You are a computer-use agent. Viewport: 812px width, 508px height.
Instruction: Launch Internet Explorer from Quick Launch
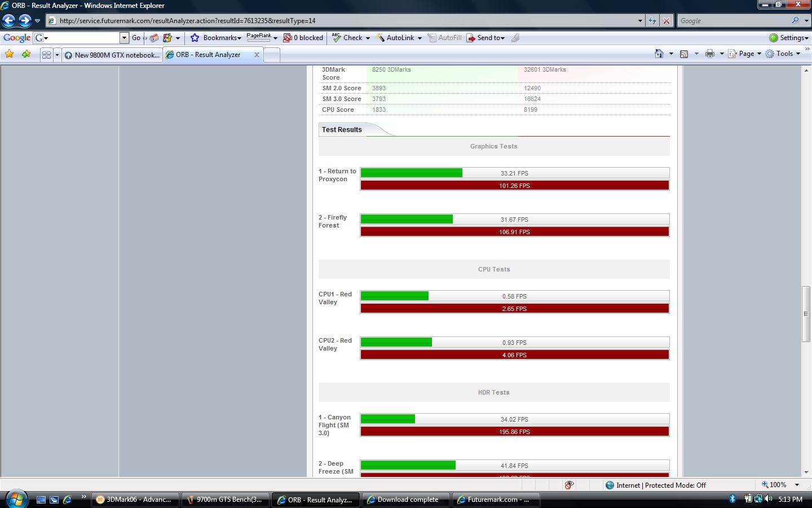[x=68, y=500]
